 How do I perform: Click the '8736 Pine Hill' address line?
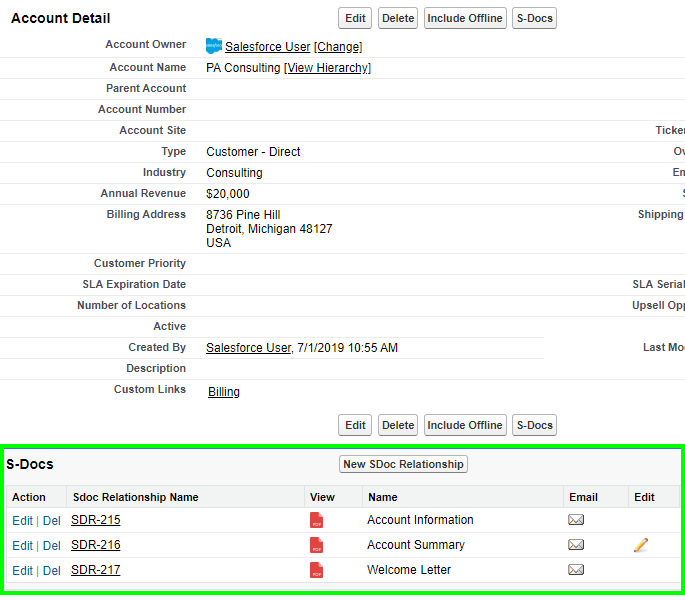click(243, 215)
